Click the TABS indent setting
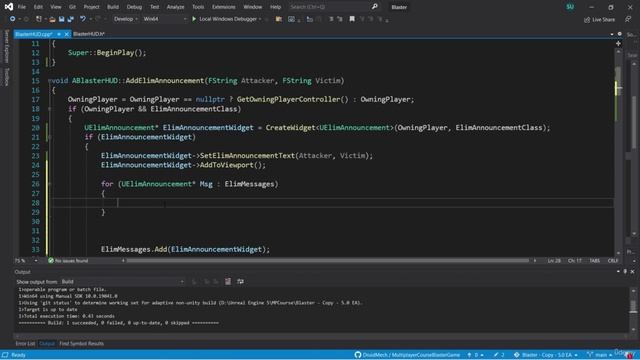The width and height of the screenshot is (640, 360). point(594,260)
